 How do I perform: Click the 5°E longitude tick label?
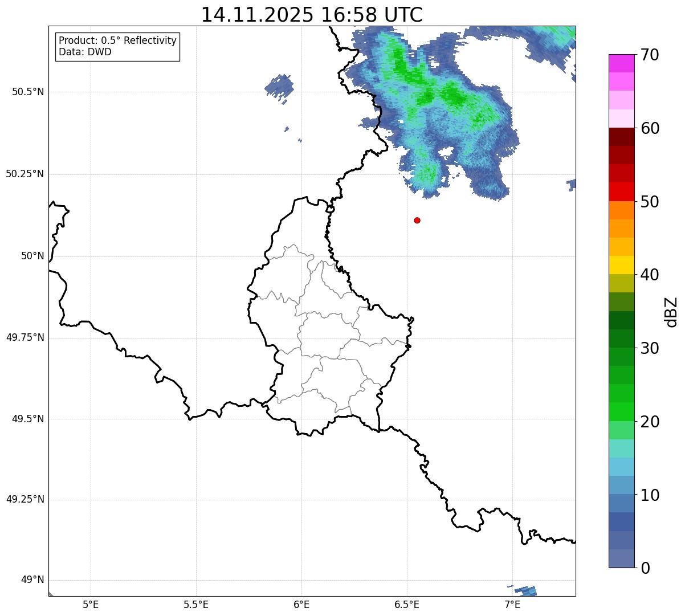(91, 604)
